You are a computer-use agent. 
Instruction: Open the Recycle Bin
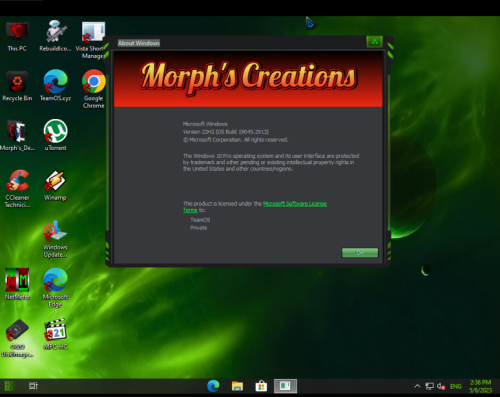[x=17, y=86]
